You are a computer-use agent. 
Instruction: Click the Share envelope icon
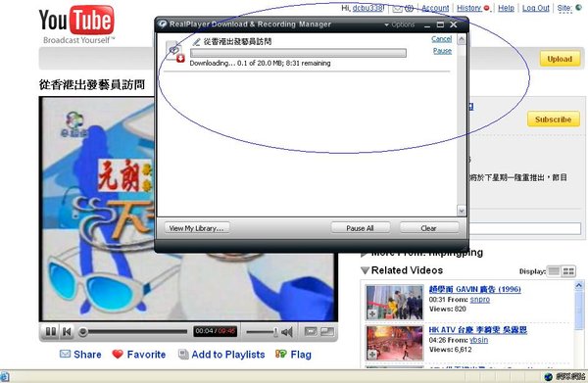point(65,354)
